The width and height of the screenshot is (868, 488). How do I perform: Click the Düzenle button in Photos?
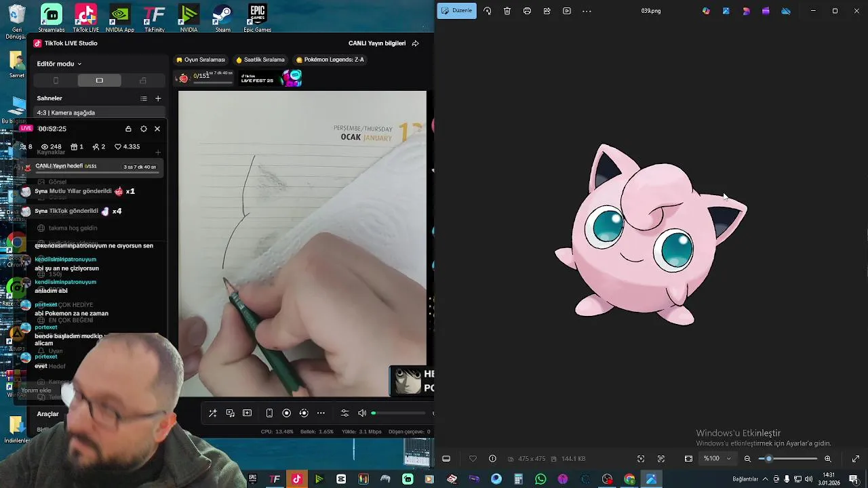pos(456,11)
